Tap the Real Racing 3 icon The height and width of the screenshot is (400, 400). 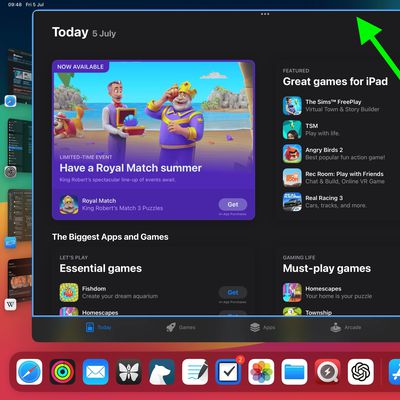click(x=292, y=202)
